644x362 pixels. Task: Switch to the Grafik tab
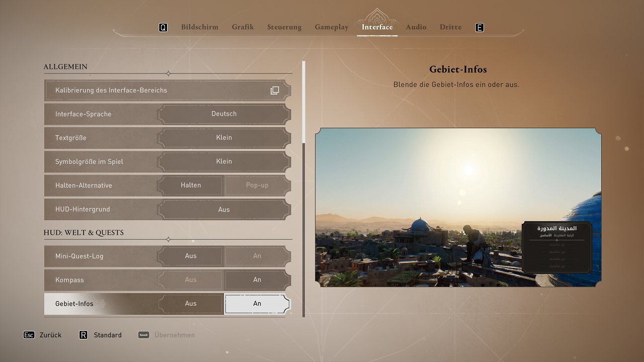(x=243, y=27)
